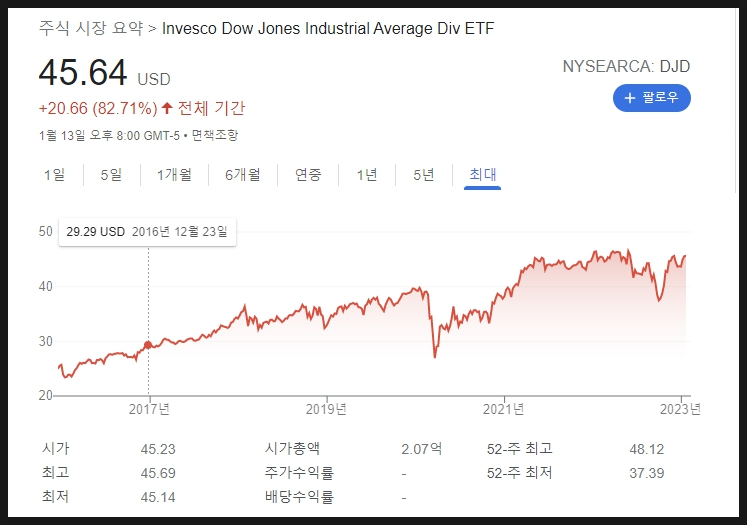Select the 1일 time range tab
This screenshot has height=525, width=747.
tap(54, 174)
